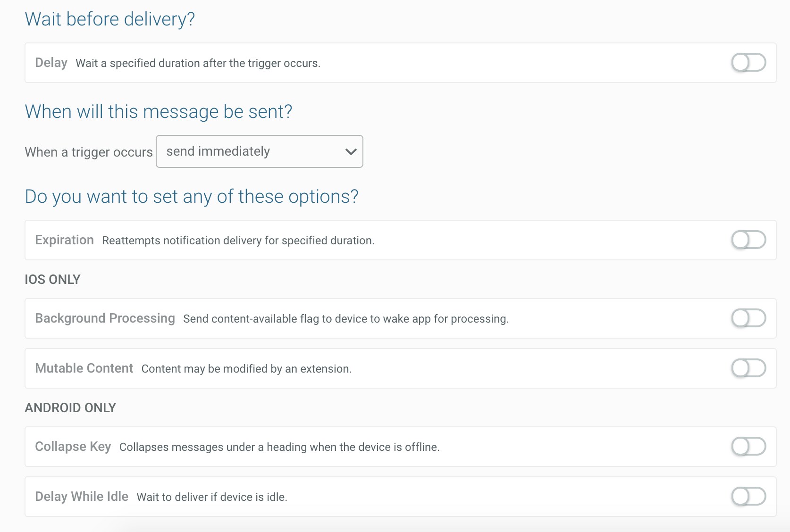
Task: Click the Delay row label
Action: (x=51, y=63)
